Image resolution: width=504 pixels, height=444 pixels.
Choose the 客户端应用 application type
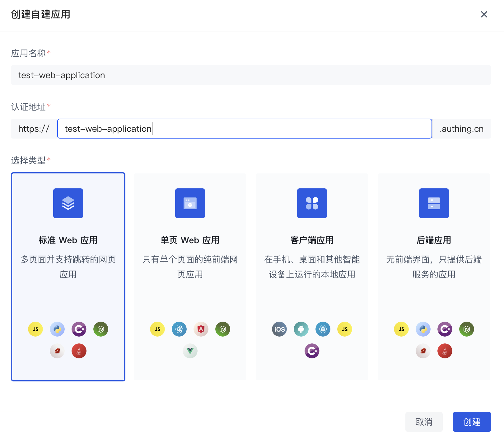(x=312, y=277)
